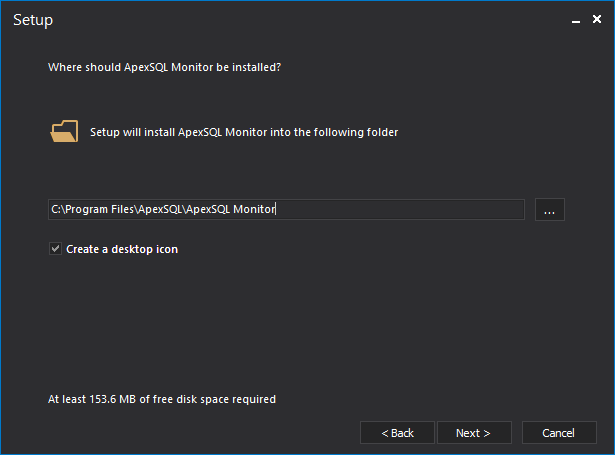Screen dimensions: 615x455
Task: Open folder browser with the ellipsis button
Action: point(549,209)
